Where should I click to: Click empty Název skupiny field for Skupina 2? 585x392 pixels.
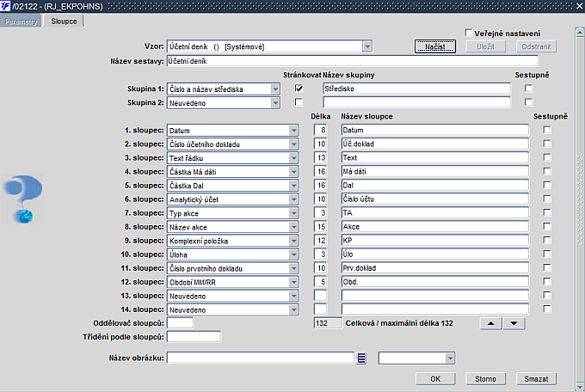click(x=416, y=102)
